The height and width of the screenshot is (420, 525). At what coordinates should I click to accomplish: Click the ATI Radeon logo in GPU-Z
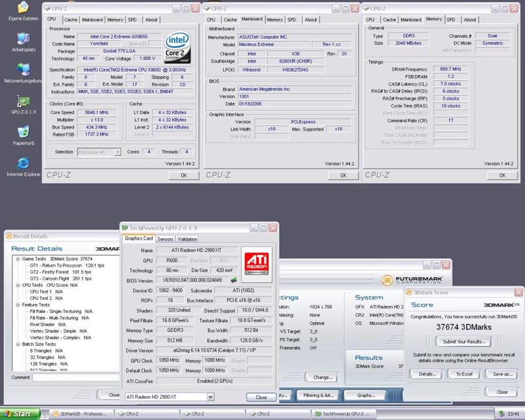pos(257,264)
